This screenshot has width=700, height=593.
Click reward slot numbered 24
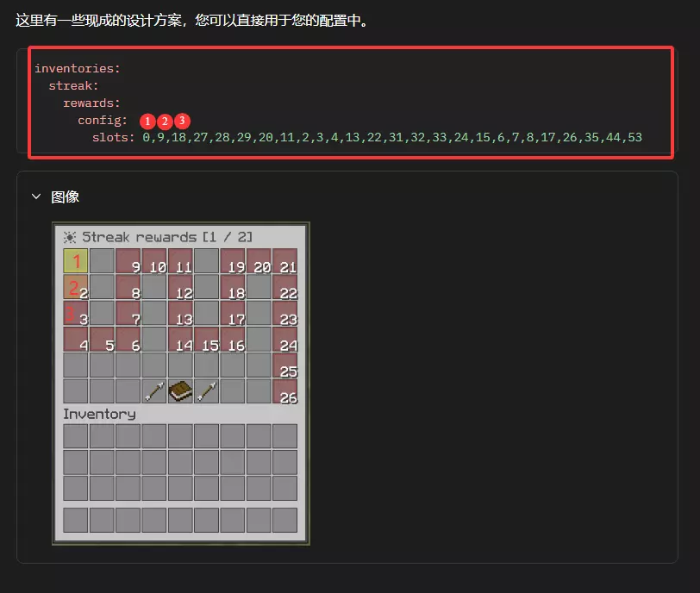284,339
